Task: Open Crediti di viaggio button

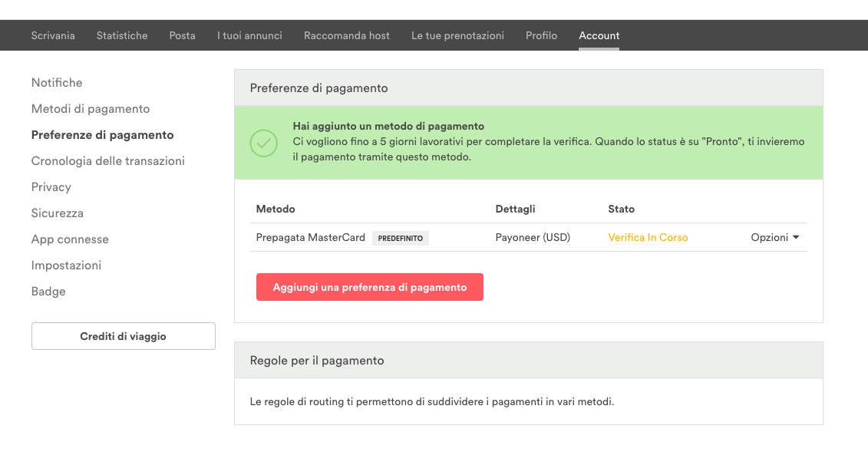Action: pyautogui.click(x=123, y=336)
